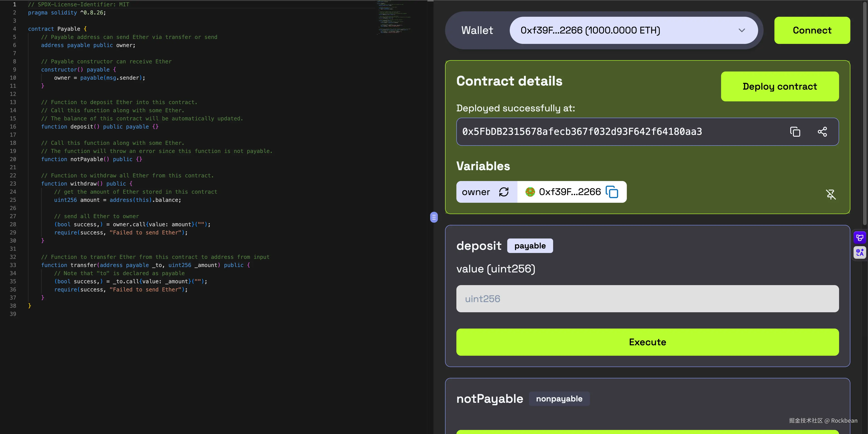Click the uint256 value input field
868x434 pixels.
click(x=647, y=298)
